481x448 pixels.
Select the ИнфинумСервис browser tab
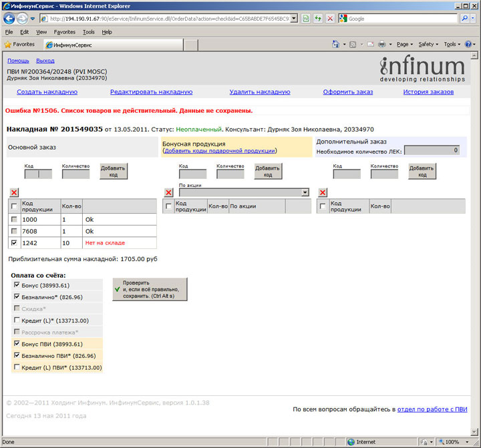(x=113, y=45)
